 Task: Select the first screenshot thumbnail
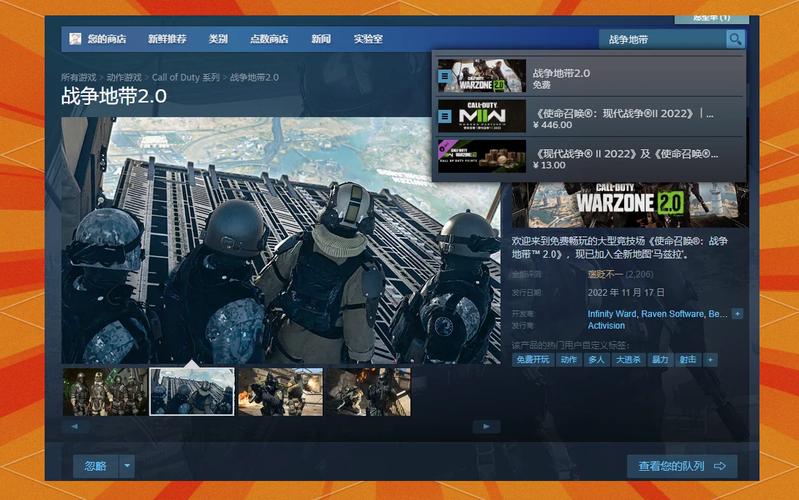(104, 391)
